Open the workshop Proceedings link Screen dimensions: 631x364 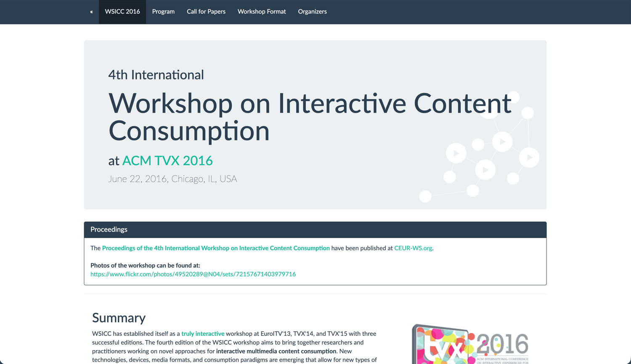215,248
